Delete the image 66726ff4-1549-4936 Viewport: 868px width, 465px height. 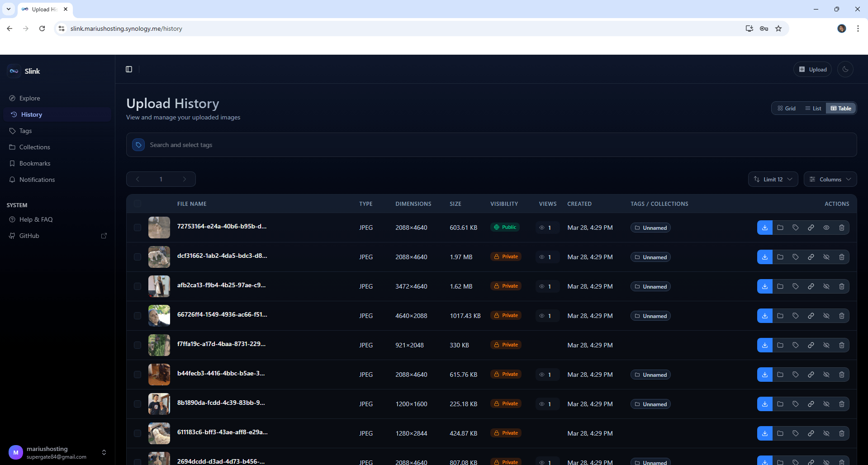[x=842, y=316]
